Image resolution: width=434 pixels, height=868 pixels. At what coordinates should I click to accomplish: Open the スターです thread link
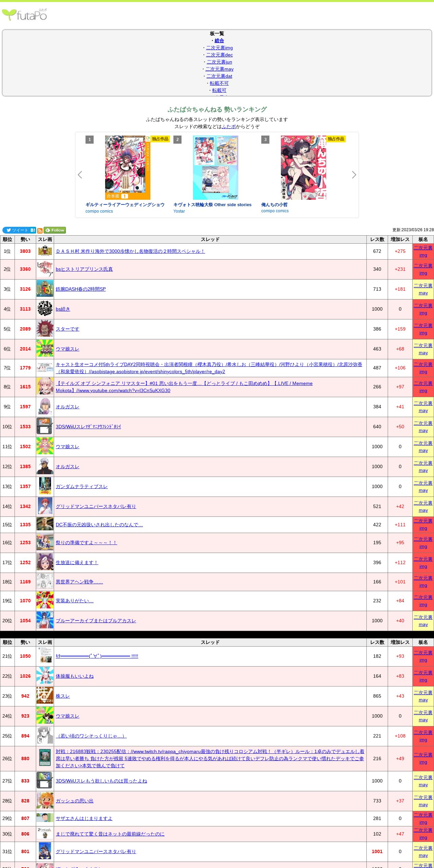click(68, 329)
